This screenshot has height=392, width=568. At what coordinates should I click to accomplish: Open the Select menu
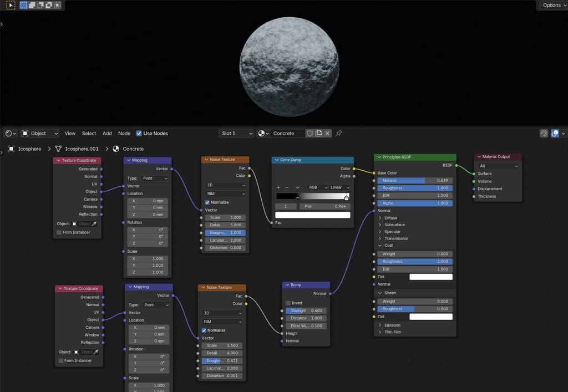point(89,134)
